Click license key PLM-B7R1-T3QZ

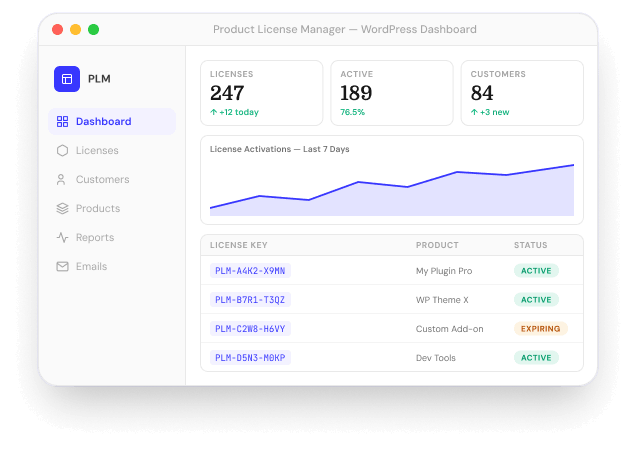click(x=250, y=300)
